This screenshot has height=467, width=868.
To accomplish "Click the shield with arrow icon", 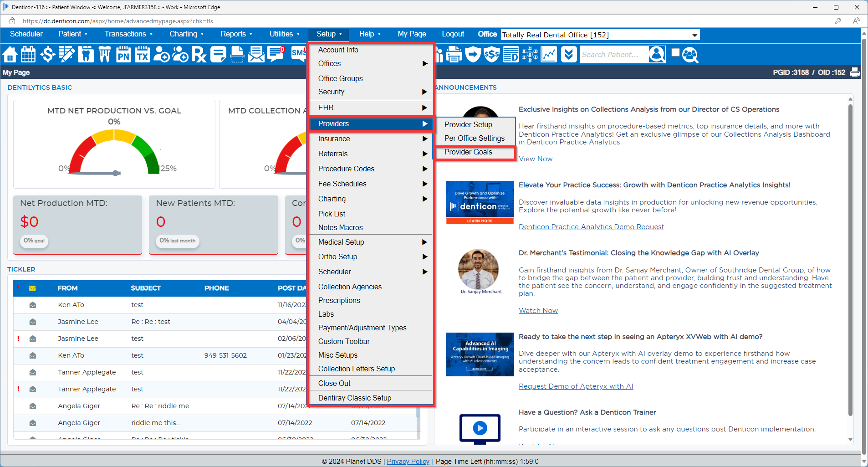I will tap(473, 55).
